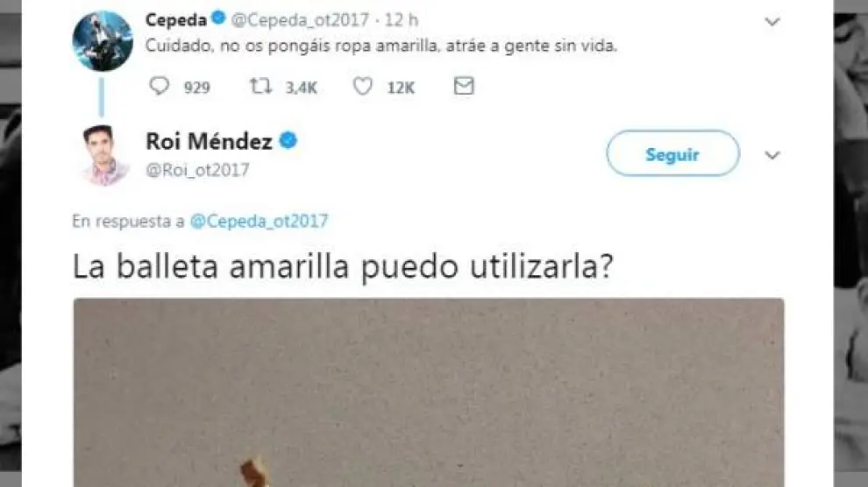Open the @Roi_ot2017 handle
The width and height of the screenshot is (868, 487).
pyautogui.click(x=197, y=170)
